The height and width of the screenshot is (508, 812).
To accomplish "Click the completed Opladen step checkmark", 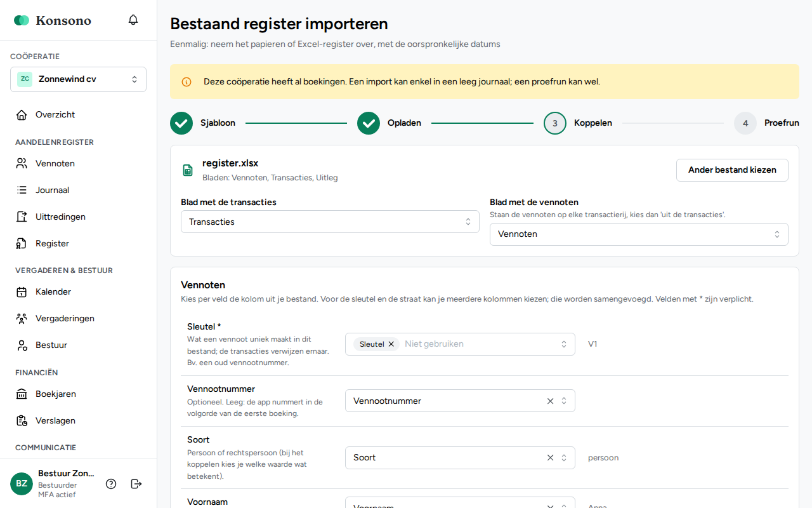I will tap(369, 123).
